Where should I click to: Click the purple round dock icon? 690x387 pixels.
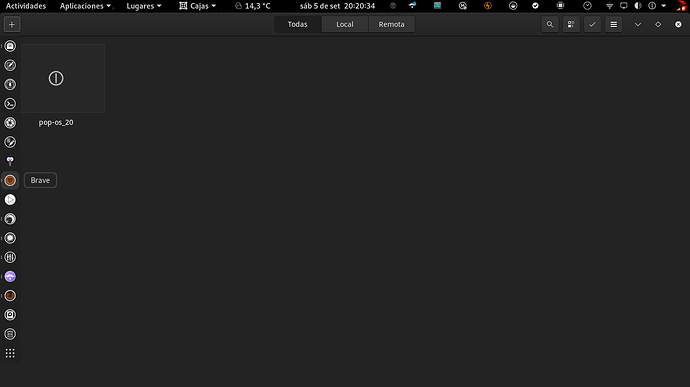coord(10,276)
